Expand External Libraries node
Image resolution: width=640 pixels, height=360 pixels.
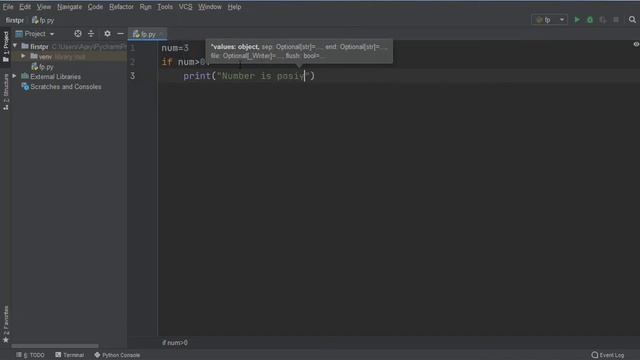tap(15, 76)
